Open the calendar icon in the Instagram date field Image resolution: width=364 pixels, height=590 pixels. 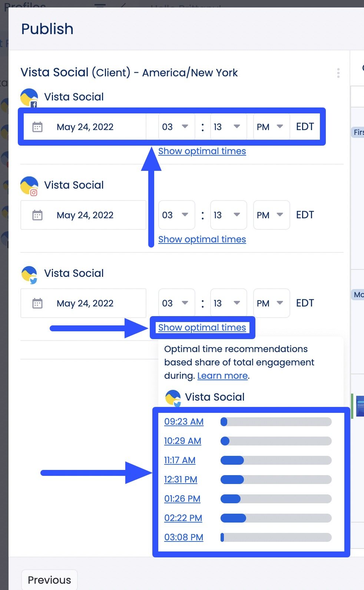[37, 215]
